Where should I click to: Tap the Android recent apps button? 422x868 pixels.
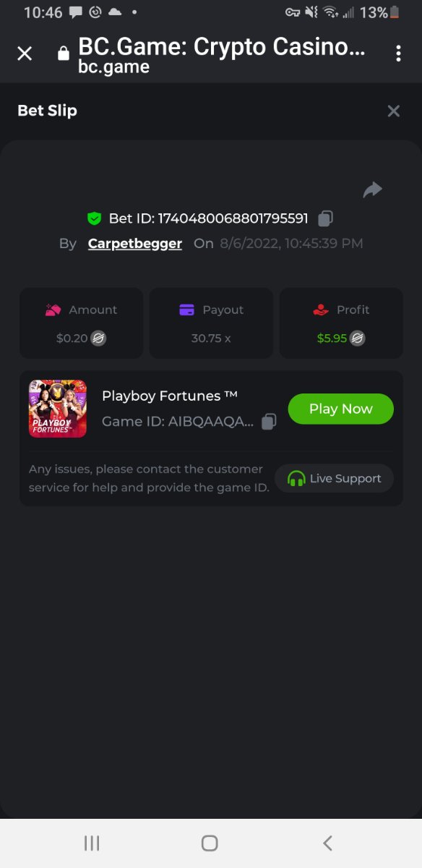[x=92, y=843]
